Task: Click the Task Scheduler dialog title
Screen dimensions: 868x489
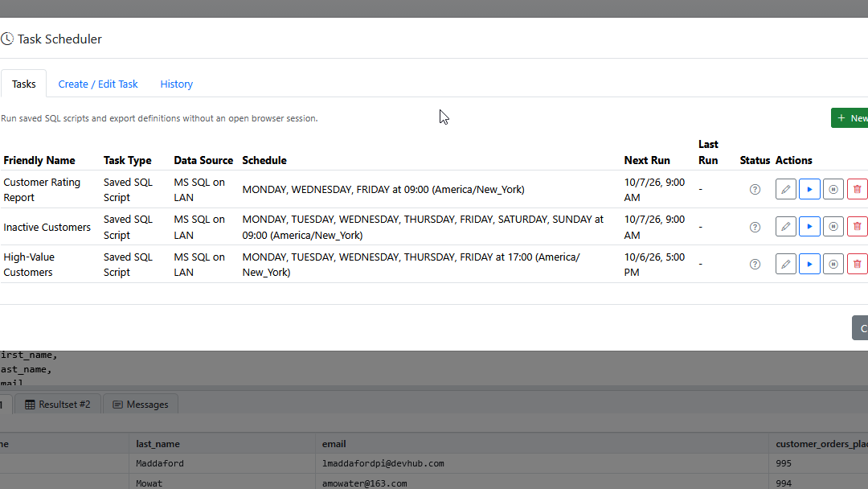Action: click(x=59, y=39)
